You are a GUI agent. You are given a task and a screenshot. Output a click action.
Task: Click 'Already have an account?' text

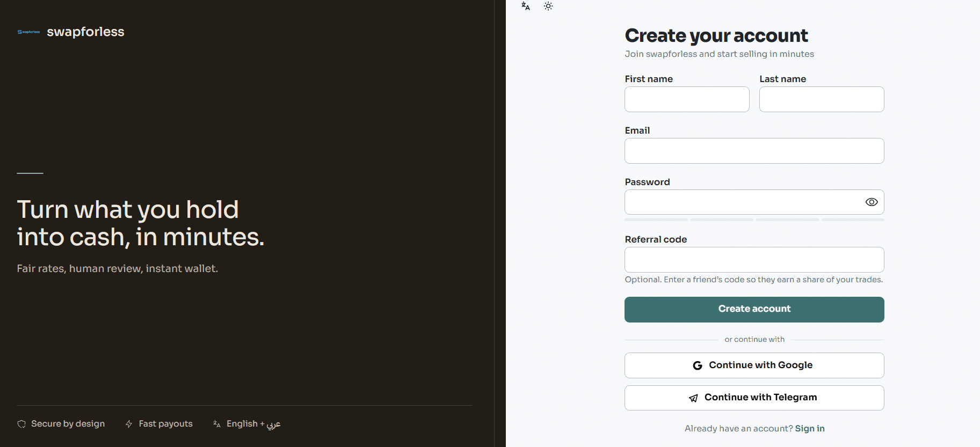coord(739,428)
